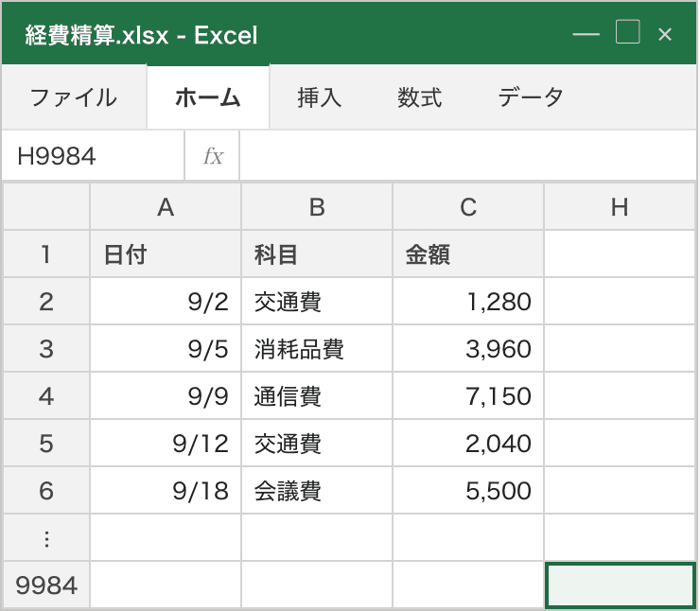Select the amount cell 2,040
The image size is (700, 611).
[x=468, y=444]
